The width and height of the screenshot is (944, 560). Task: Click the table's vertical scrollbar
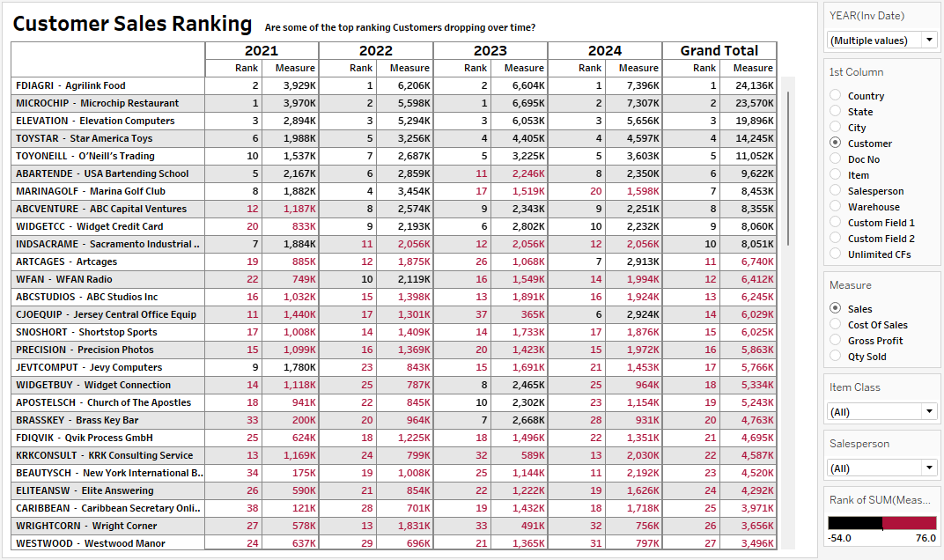(787, 158)
